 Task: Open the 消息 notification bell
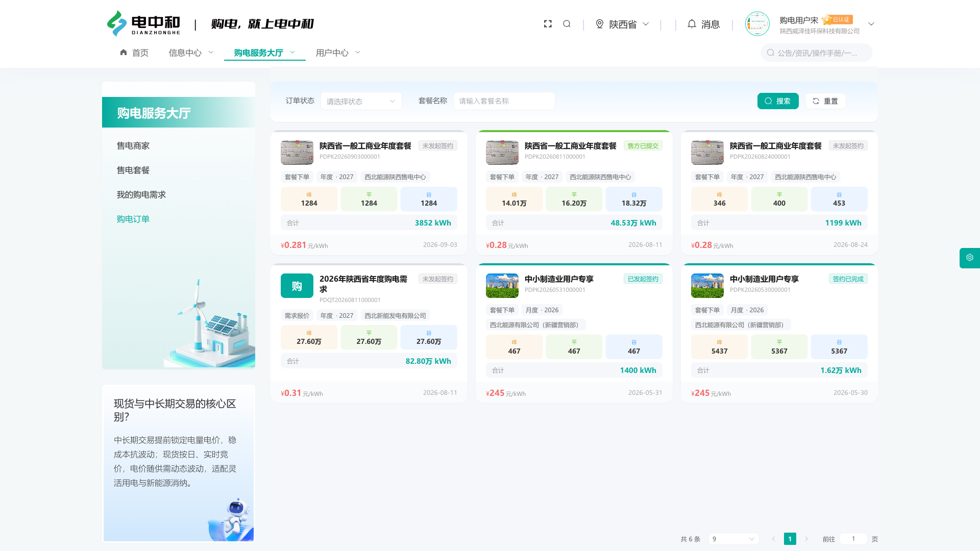(692, 24)
